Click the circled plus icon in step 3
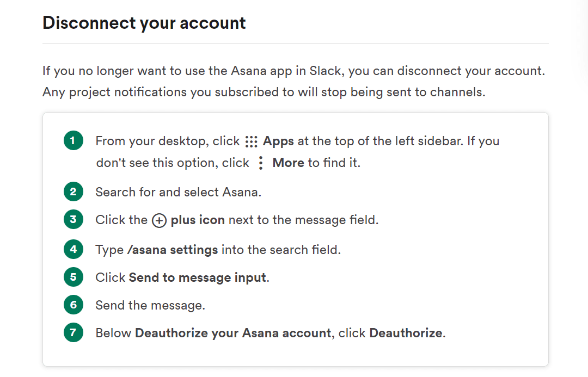 pyautogui.click(x=159, y=220)
